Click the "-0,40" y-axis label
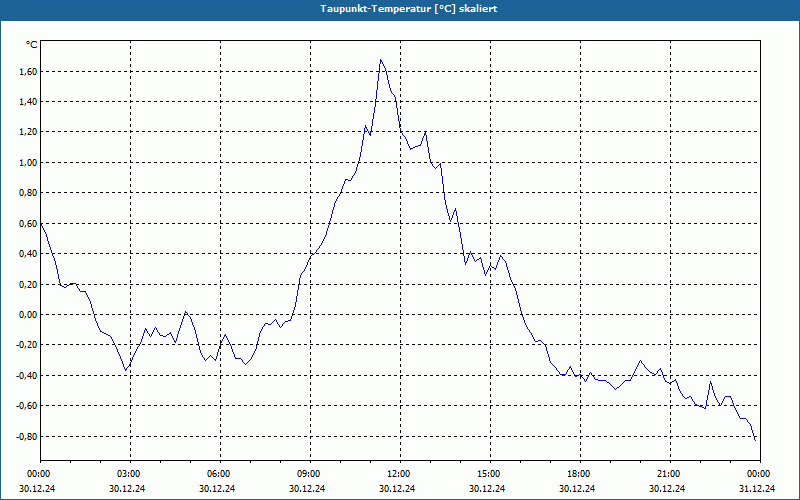800x500 pixels. [x=27, y=376]
